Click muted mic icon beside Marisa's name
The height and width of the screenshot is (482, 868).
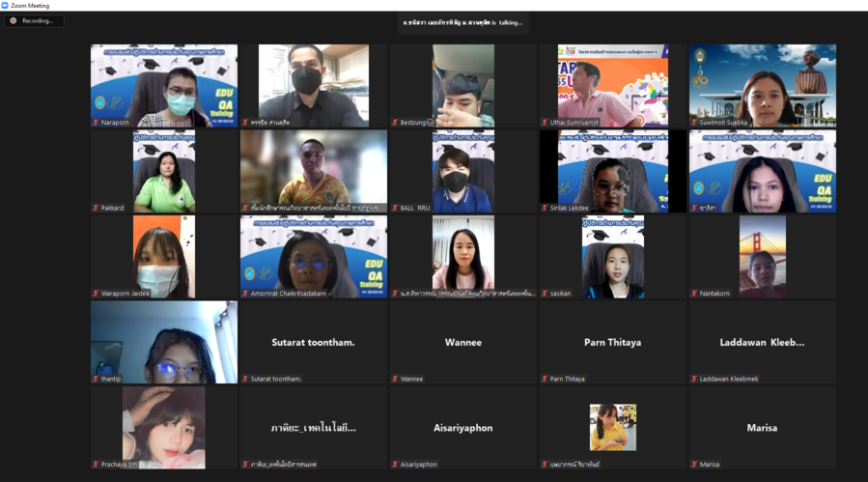(x=694, y=465)
